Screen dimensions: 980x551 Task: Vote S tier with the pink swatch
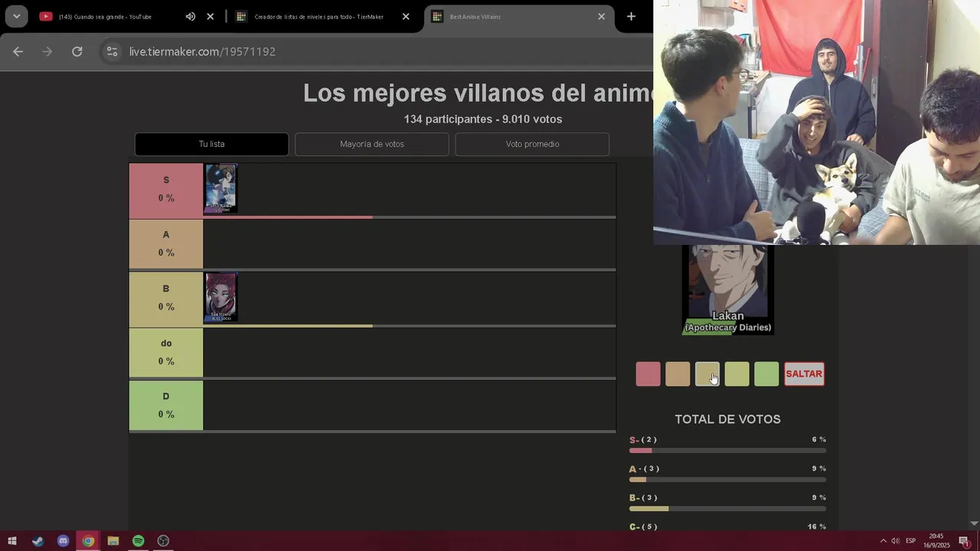point(648,374)
